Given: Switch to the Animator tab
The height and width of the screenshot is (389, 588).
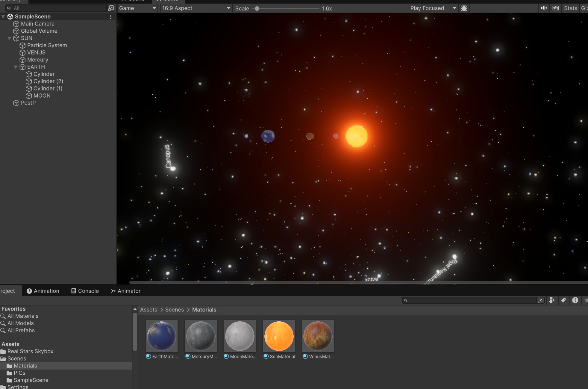Looking at the screenshot, I should 125,291.
